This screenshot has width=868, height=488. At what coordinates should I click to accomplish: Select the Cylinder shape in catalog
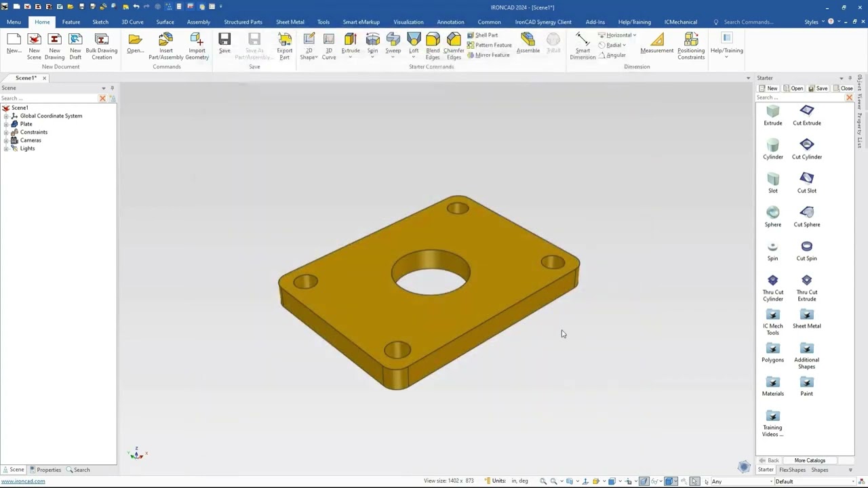click(772, 149)
